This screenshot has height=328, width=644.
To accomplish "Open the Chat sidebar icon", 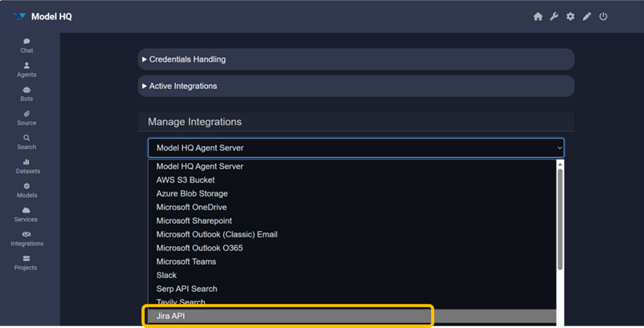I will click(26, 41).
